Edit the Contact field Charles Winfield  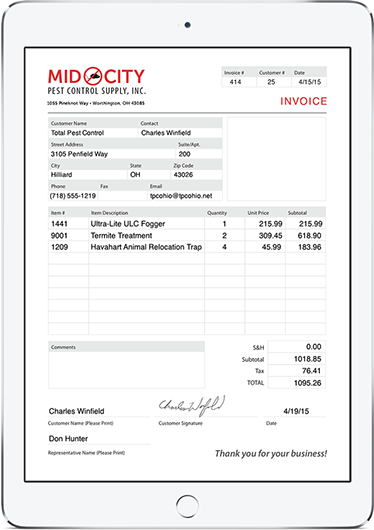(180, 133)
